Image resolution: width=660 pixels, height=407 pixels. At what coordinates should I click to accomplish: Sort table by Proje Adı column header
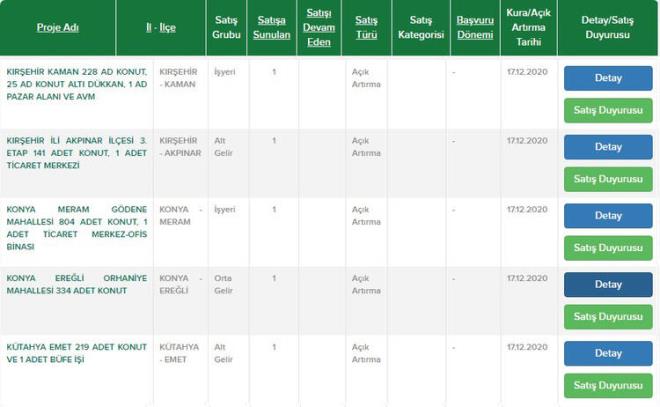point(58,27)
